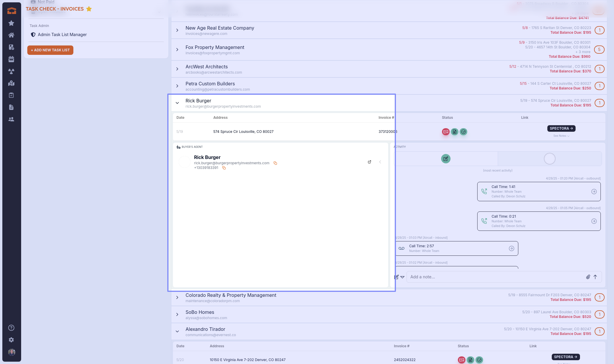
Task: Click the green edit note activity icon
Action: coord(446,159)
